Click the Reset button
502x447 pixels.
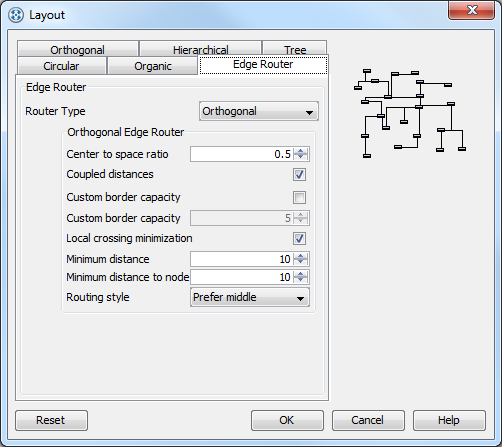pos(51,420)
